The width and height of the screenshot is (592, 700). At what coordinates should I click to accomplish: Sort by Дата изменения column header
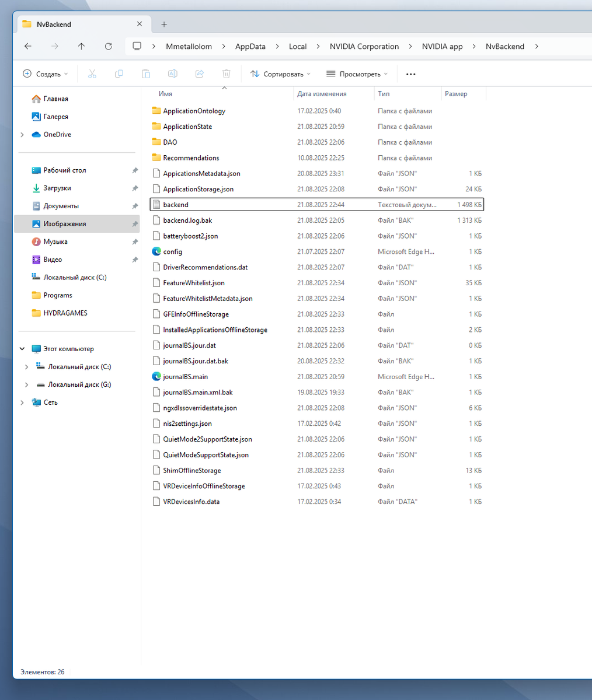(334, 94)
